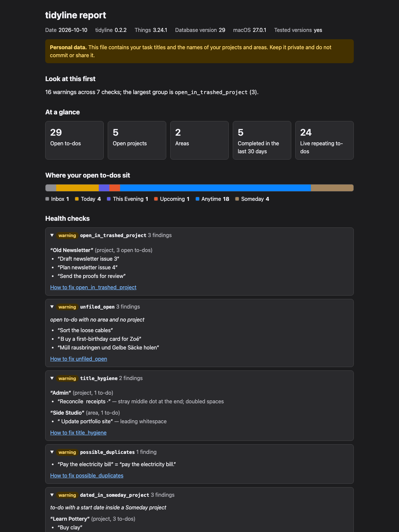Screen dimensions: 399x532
Task: Click the Date 2026-10-10 value
Action: 73,30
